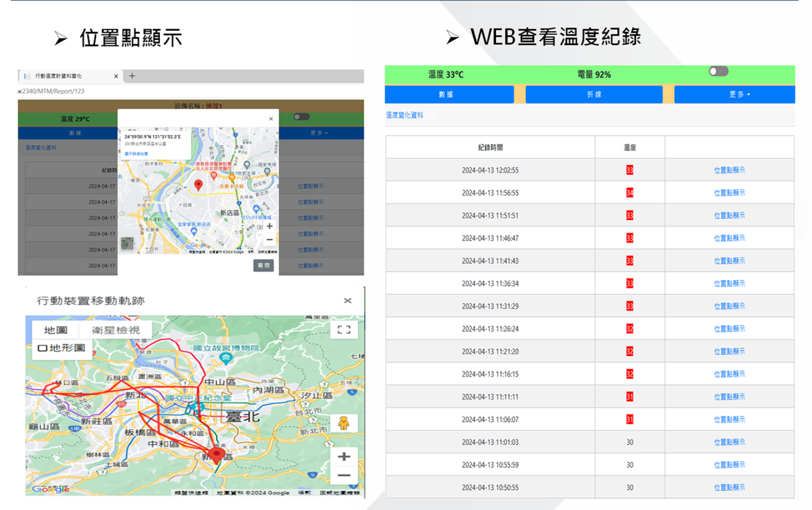Zoom in on the location popup map

click(x=269, y=226)
